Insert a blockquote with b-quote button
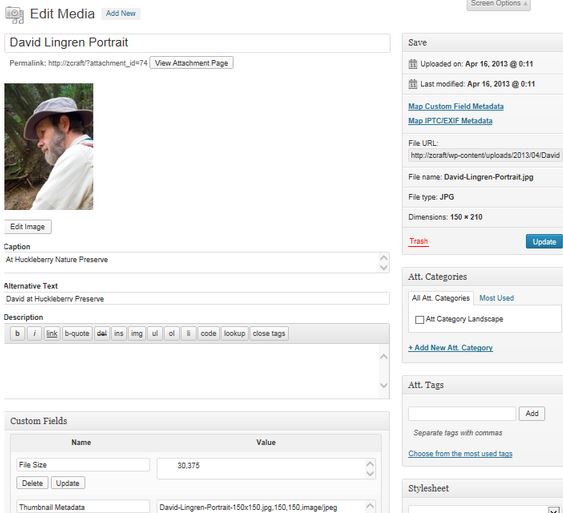 (x=77, y=334)
